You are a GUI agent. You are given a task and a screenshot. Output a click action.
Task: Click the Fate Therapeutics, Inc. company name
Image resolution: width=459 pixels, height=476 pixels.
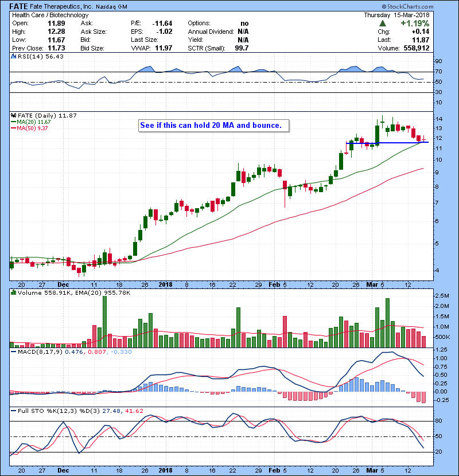(x=61, y=6)
